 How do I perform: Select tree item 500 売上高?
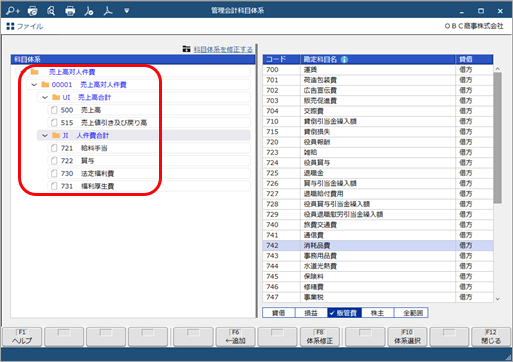tap(149, 110)
